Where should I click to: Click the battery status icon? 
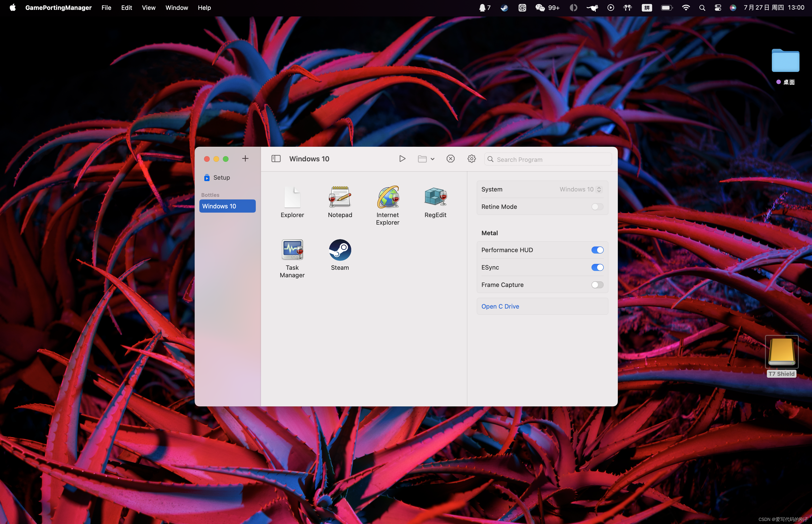click(666, 8)
